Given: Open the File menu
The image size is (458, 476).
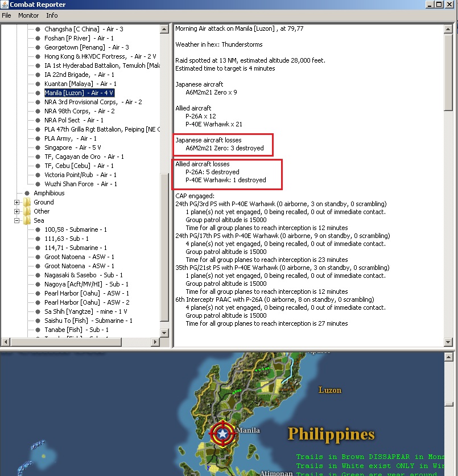Looking at the screenshot, I should [x=6, y=15].
